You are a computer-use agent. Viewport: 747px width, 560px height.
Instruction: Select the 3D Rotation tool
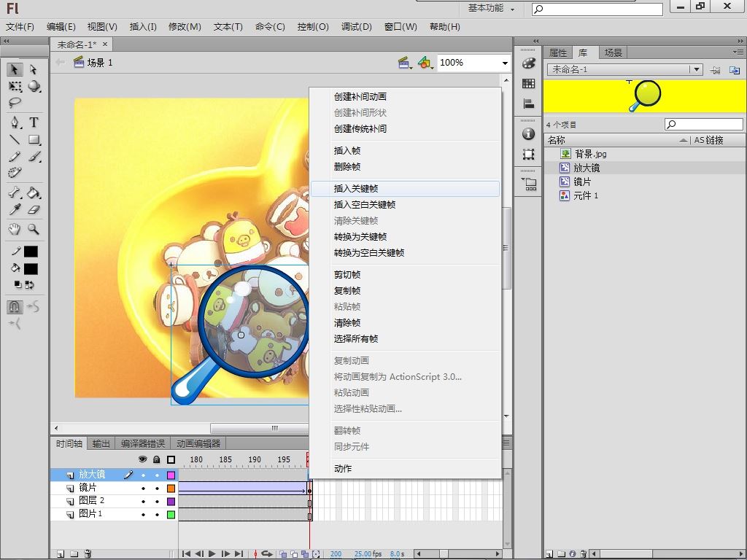(34, 86)
